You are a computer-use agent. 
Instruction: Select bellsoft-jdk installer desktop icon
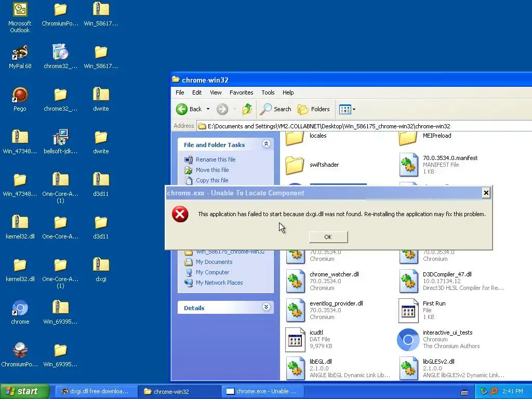60,142
